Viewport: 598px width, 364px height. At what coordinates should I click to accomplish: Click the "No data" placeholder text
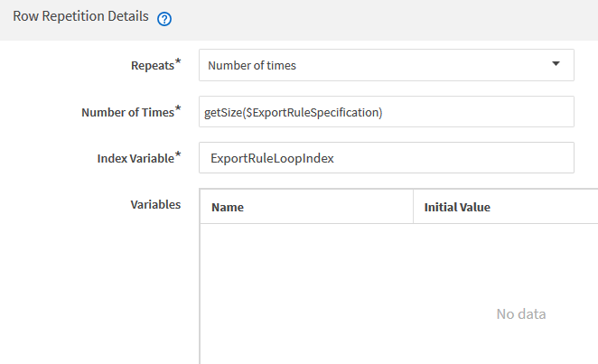521,314
